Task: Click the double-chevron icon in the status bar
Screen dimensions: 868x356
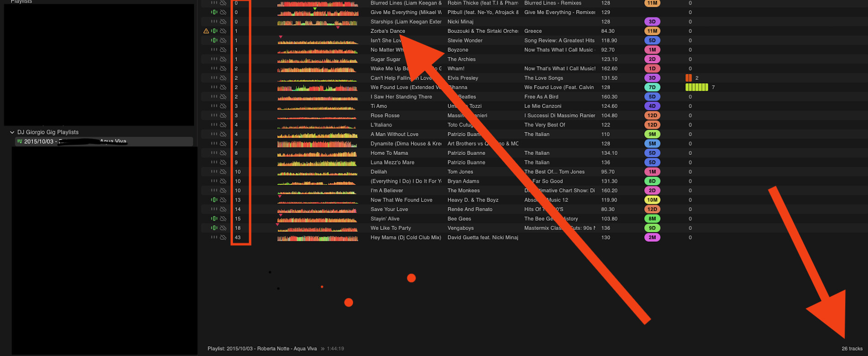Action: pyautogui.click(x=323, y=349)
